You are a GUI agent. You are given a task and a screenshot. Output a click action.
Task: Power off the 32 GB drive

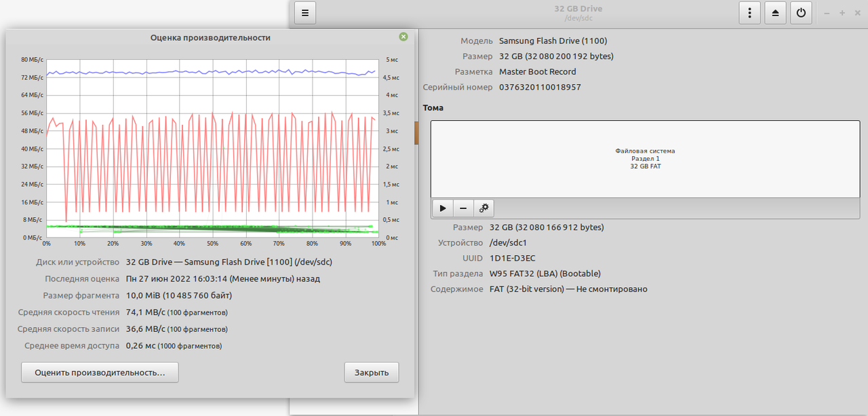(801, 13)
